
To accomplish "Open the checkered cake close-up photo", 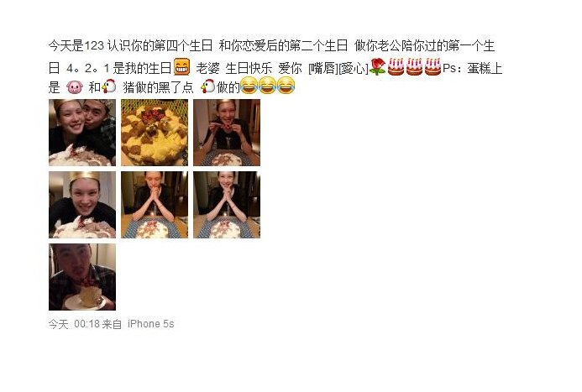I will [155, 133].
